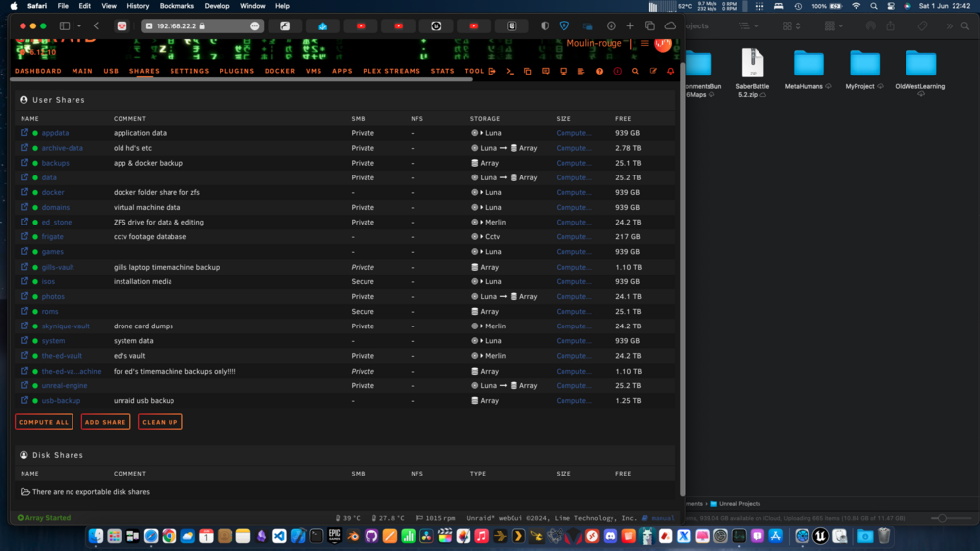Click the Bitwarden shield extension icon
Image resolution: width=980 pixels, height=551 pixels.
pyautogui.click(x=564, y=26)
